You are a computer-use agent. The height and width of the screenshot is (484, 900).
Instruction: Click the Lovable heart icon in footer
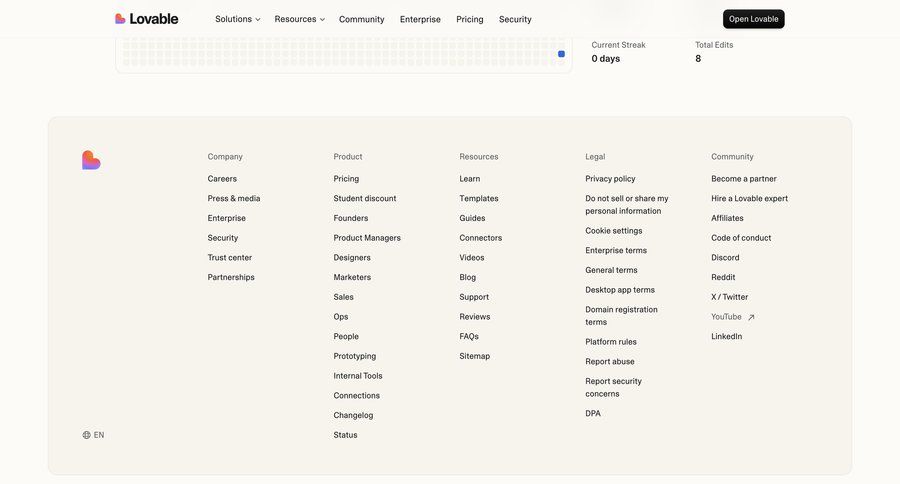(91, 160)
